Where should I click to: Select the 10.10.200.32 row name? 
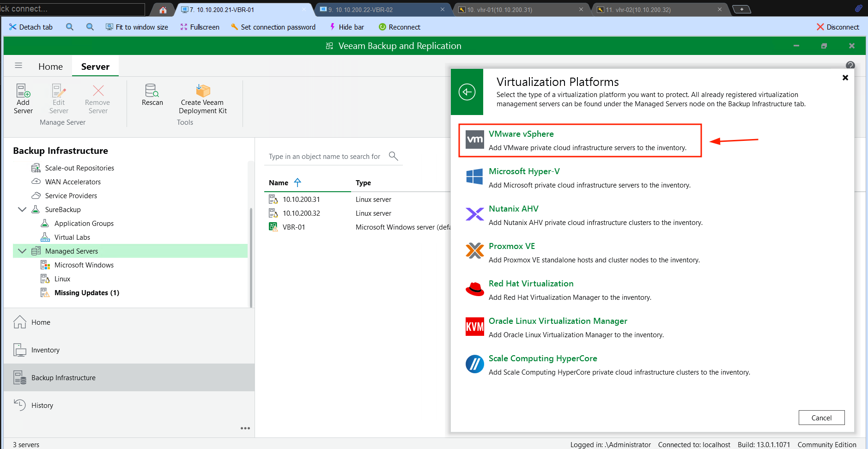(x=301, y=213)
